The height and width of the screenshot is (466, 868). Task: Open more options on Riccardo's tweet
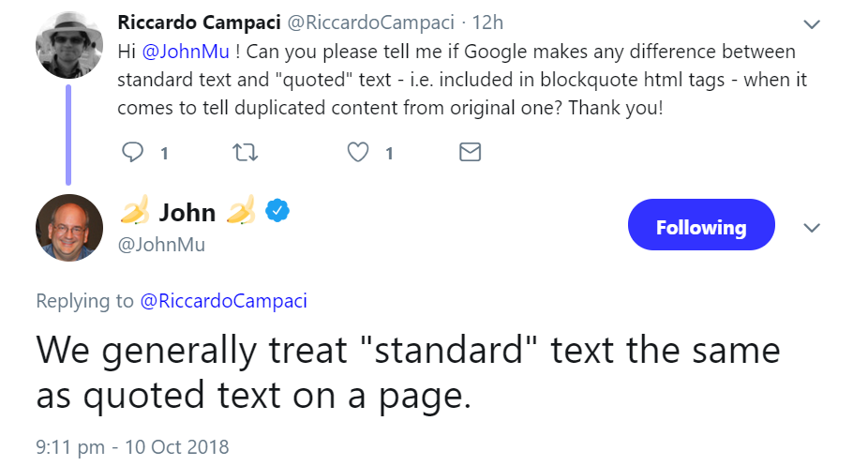pos(812,23)
